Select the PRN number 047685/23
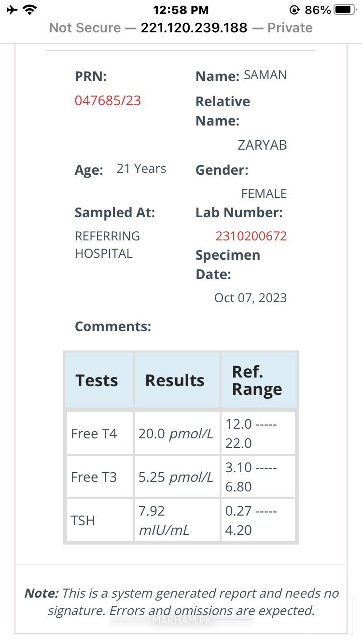Viewport: 362px width, 644px height. point(108,100)
